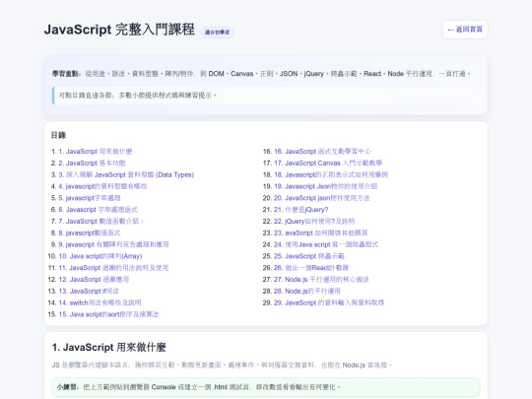Open link 6 Javascript 字串處理函式
The height and width of the screenshot is (399, 532).
click(99, 210)
